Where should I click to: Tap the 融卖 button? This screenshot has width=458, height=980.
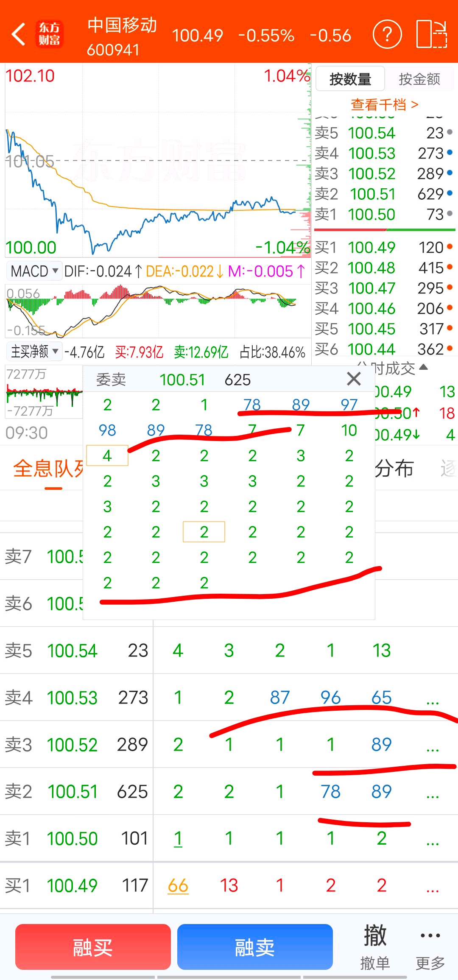click(255, 947)
